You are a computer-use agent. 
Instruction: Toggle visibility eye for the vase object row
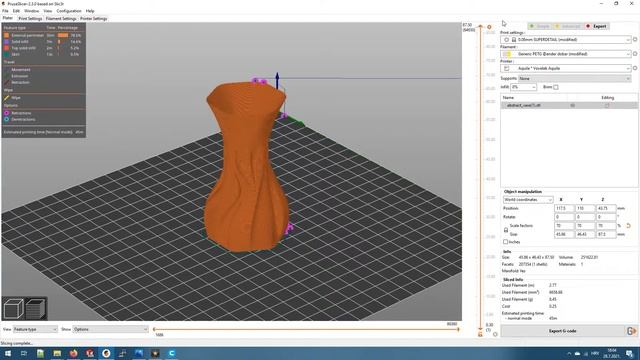point(573,105)
